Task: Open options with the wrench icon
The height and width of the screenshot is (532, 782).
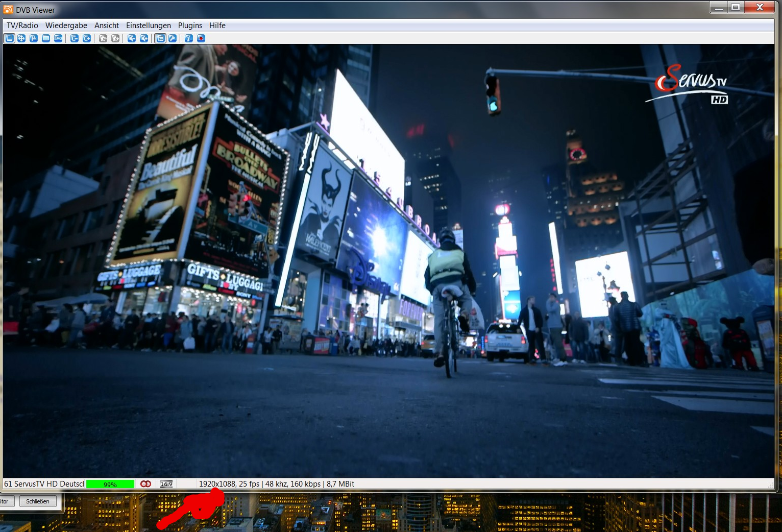Action: pos(173,38)
